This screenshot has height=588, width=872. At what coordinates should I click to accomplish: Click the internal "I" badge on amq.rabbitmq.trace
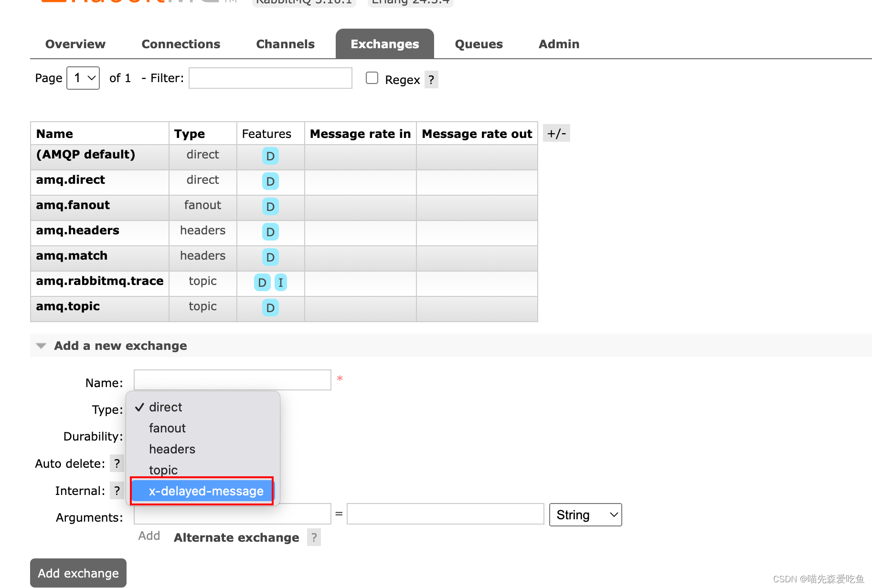[280, 283]
